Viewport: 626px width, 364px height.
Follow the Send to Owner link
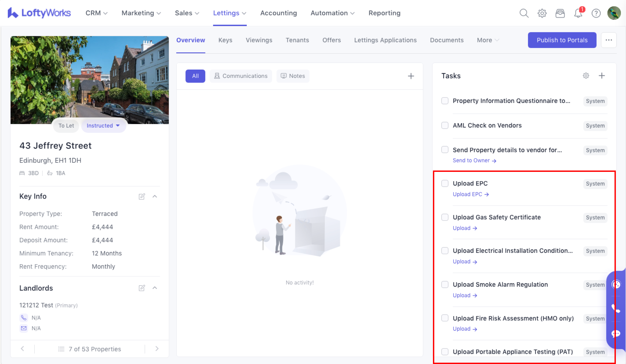click(x=474, y=161)
